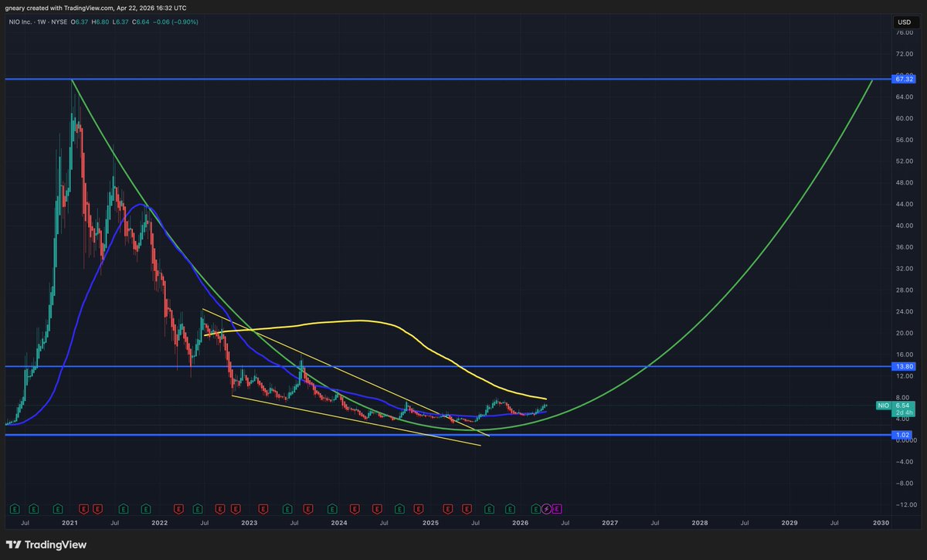Select the 2027 label on the time axis
This screenshot has width=927, height=560.
tap(608, 523)
